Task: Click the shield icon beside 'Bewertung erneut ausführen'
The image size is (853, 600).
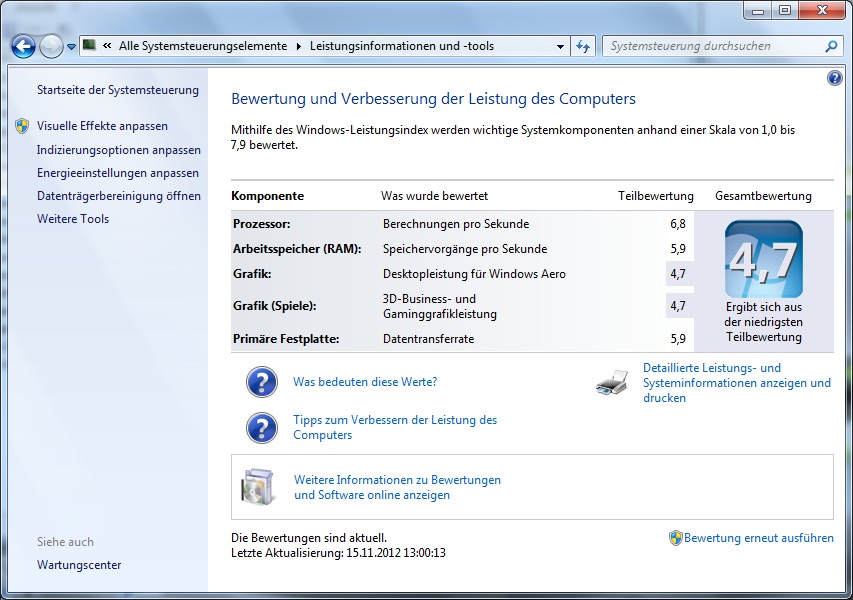Action: (675, 538)
